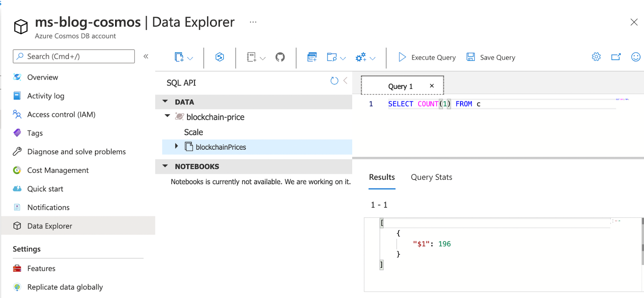
Task: Switch to the Query Stats tab
Action: click(x=431, y=177)
